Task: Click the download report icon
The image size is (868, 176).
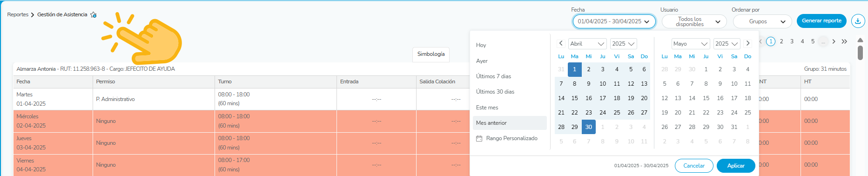Action: pos(858,21)
